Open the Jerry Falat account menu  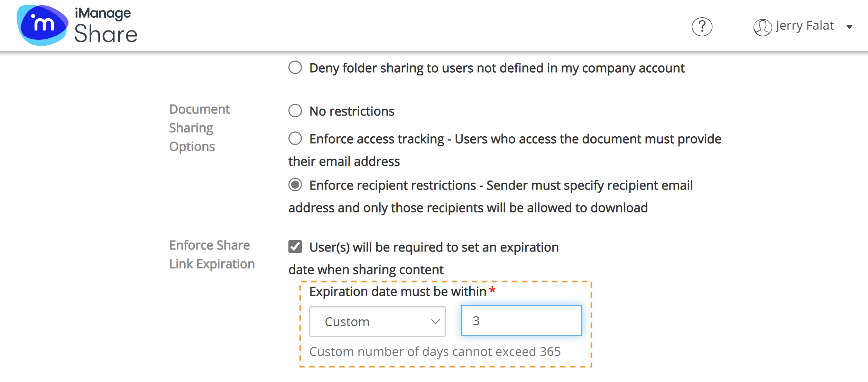[x=804, y=26]
